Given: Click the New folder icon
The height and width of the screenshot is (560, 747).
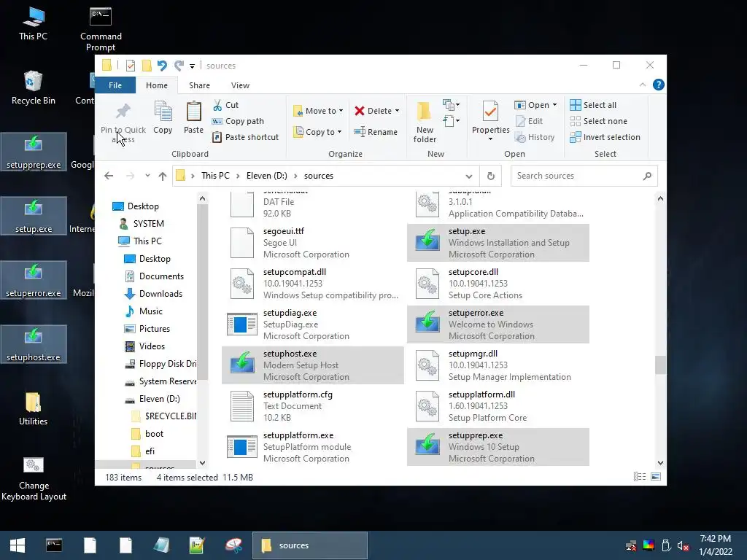Looking at the screenshot, I should tap(424, 112).
